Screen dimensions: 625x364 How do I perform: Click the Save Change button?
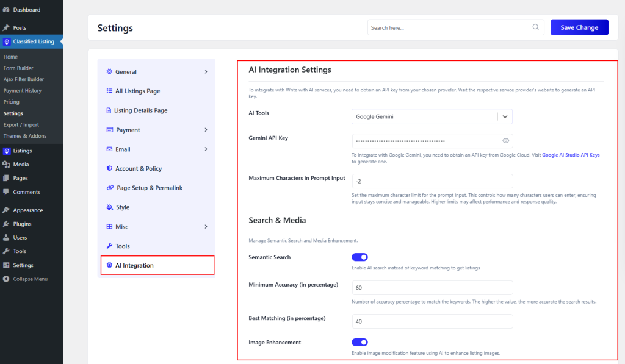pyautogui.click(x=579, y=27)
